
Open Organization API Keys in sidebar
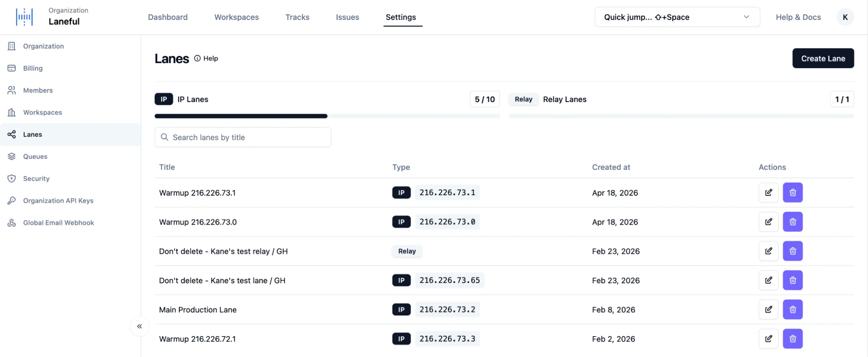[70, 201]
